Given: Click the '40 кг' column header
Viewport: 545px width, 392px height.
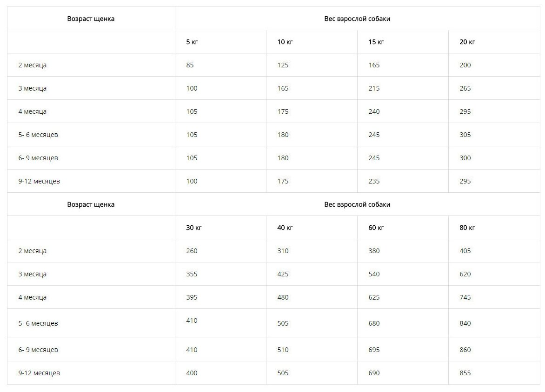Looking at the screenshot, I should [x=285, y=228].
